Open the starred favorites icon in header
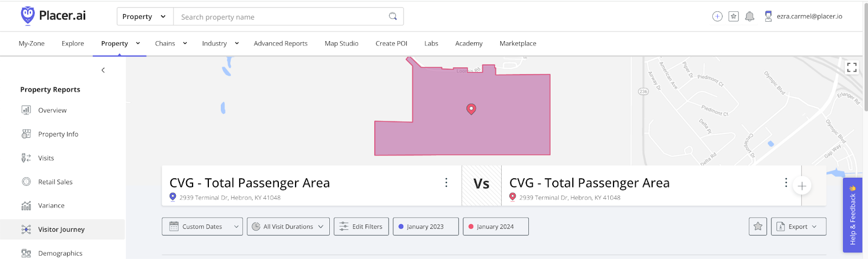The image size is (868, 259). click(x=733, y=16)
